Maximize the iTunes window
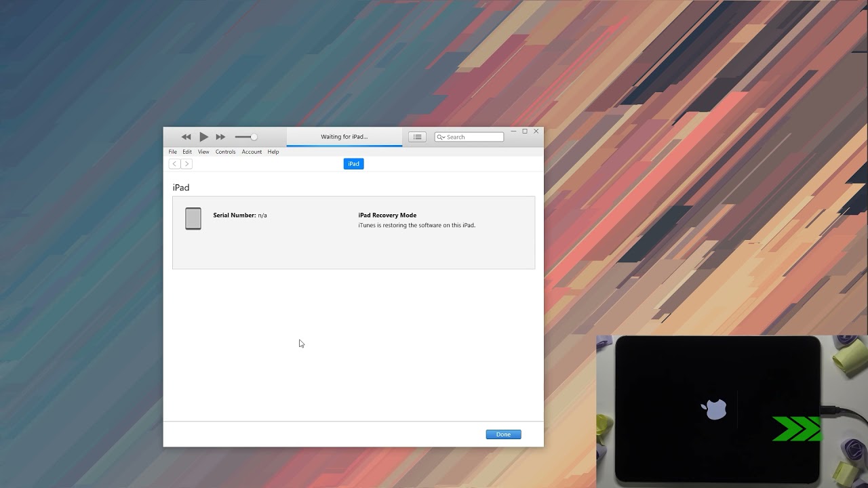Screen dimensions: 868x488 click(525, 131)
